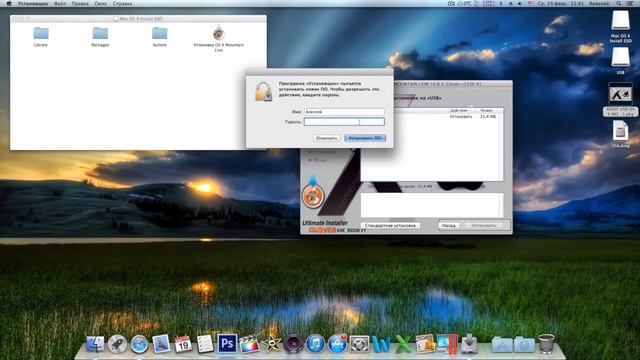Image resolution: width=640 pixels, height=360 pixels.
Task: Click Стандартная установка in installer window
Action: pos(391,225)
